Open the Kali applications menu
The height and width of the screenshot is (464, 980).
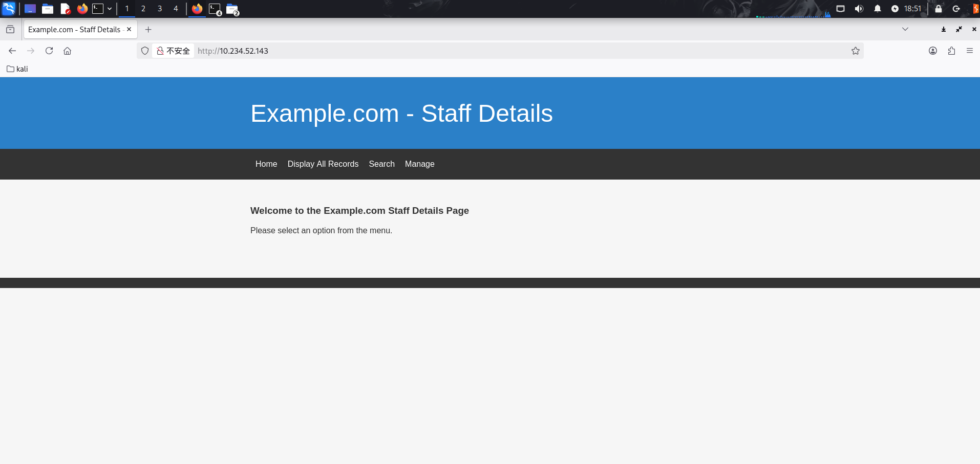tap(9, 9)
